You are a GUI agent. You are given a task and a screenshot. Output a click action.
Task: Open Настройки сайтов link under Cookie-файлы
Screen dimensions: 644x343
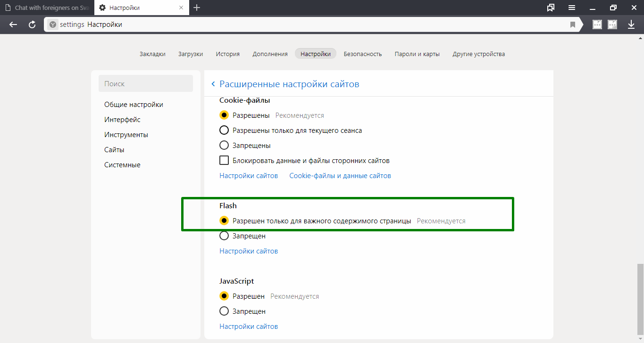(249, 176)
